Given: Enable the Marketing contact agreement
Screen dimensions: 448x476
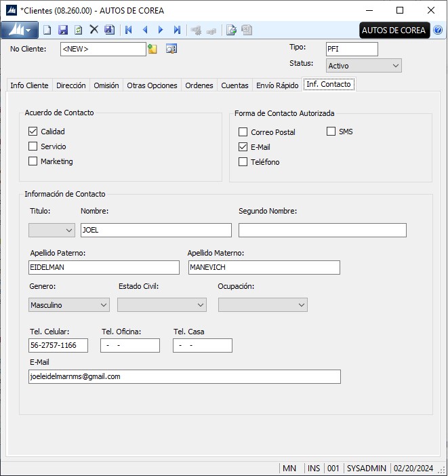Looking at the screenshot, I should [33, 161].
